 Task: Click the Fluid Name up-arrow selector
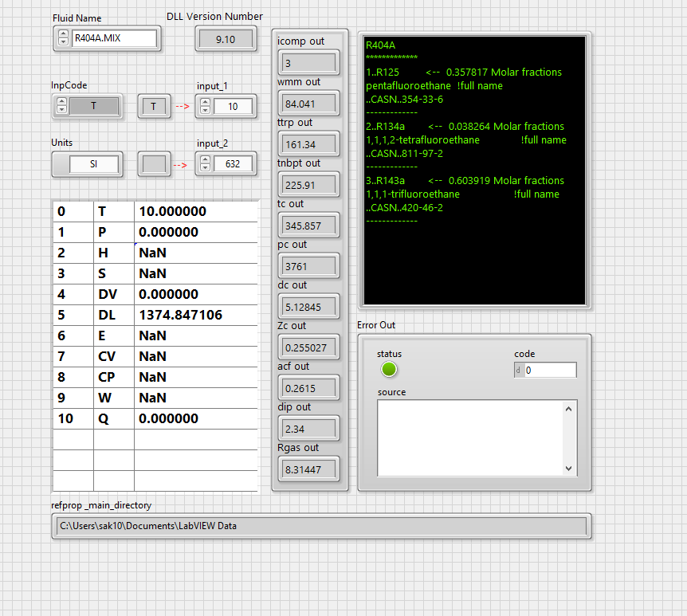[x=62, y=33]
